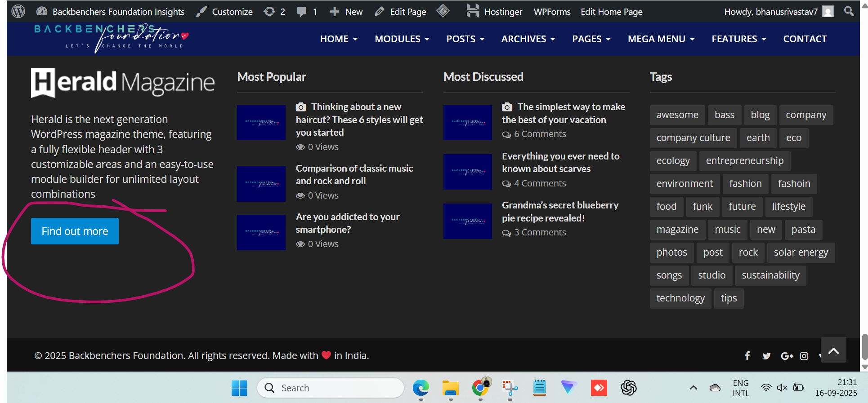The height and width of the screenshot is (403, 868).
Task: Open the Hostinger menu in admin bar
Action: point(494,12)
